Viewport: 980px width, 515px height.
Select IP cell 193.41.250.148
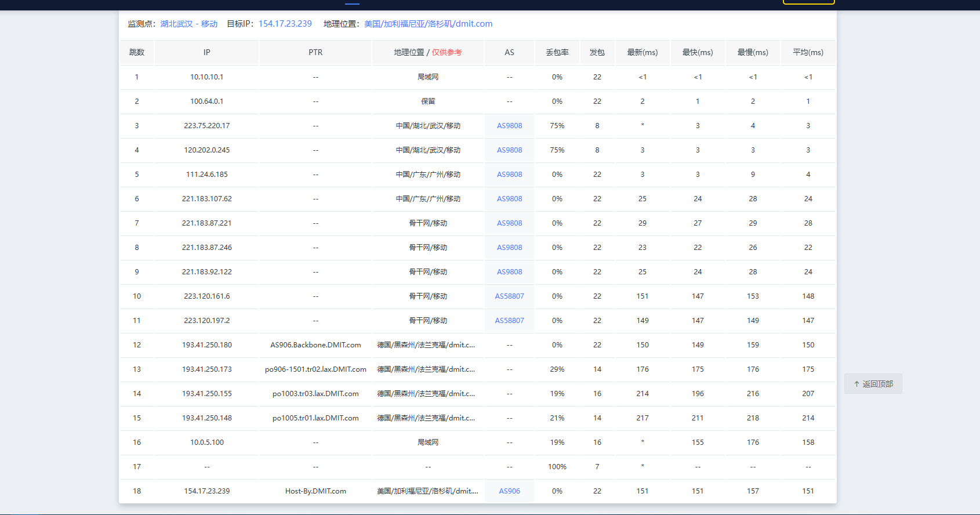(207, 418)
